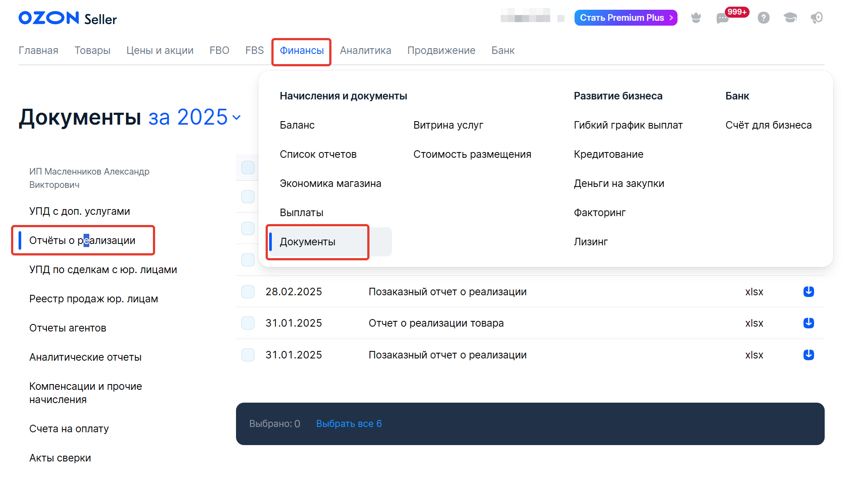
Task: Open the Главная tab
Action: point(38,50)
